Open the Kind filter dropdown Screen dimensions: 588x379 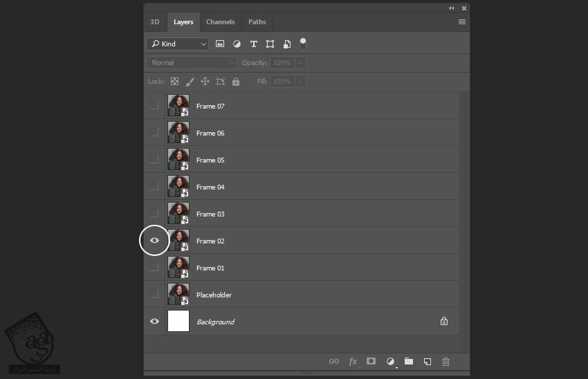177,44
